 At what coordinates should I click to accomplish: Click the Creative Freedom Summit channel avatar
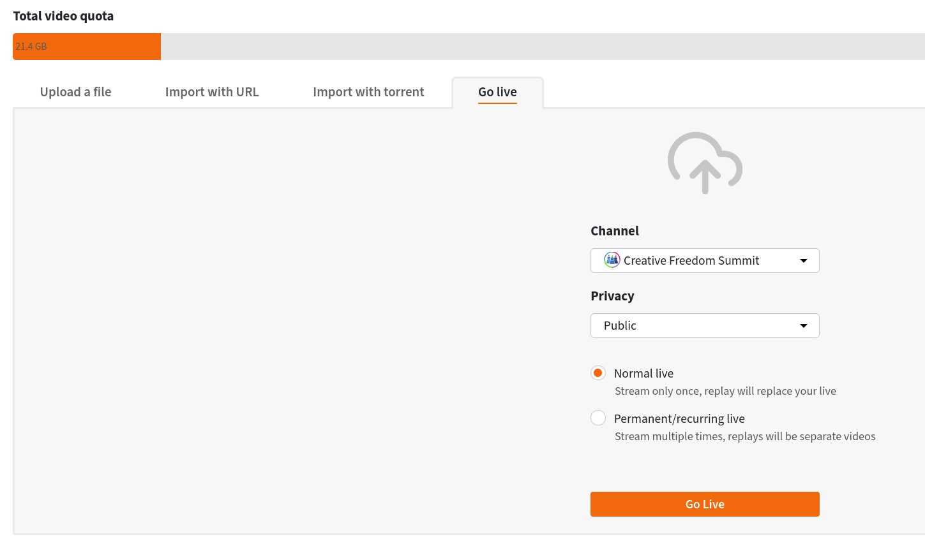pyautogui.click(x=612, y=260)
